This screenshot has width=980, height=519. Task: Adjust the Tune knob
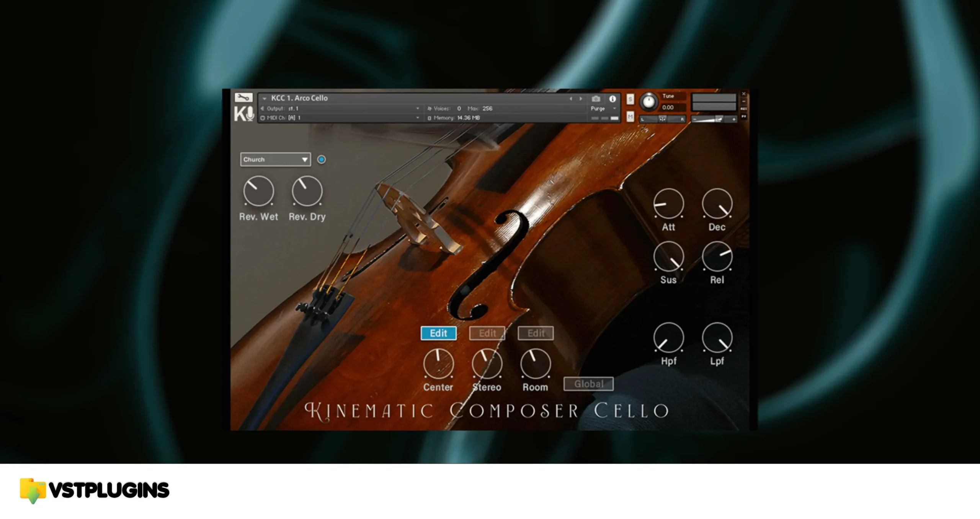[x=648, y=102]
